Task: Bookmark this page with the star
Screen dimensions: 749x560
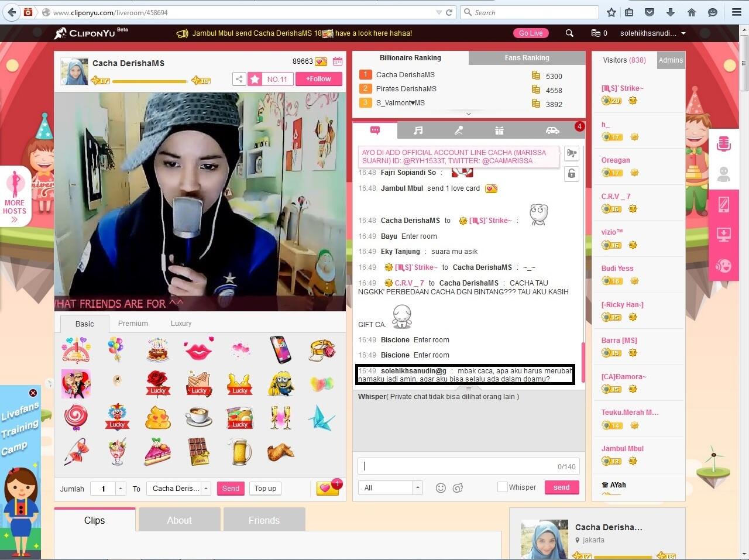Action: pos(611,12)
